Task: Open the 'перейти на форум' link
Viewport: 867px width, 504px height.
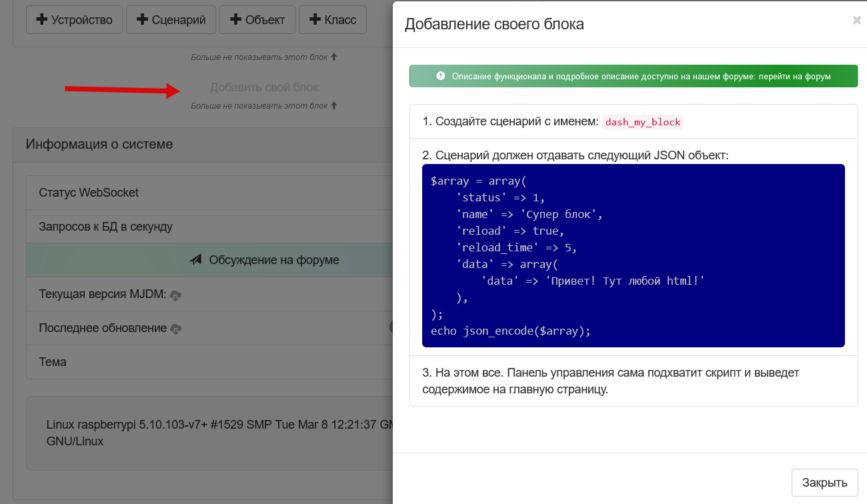Action: tap(794, 77)
